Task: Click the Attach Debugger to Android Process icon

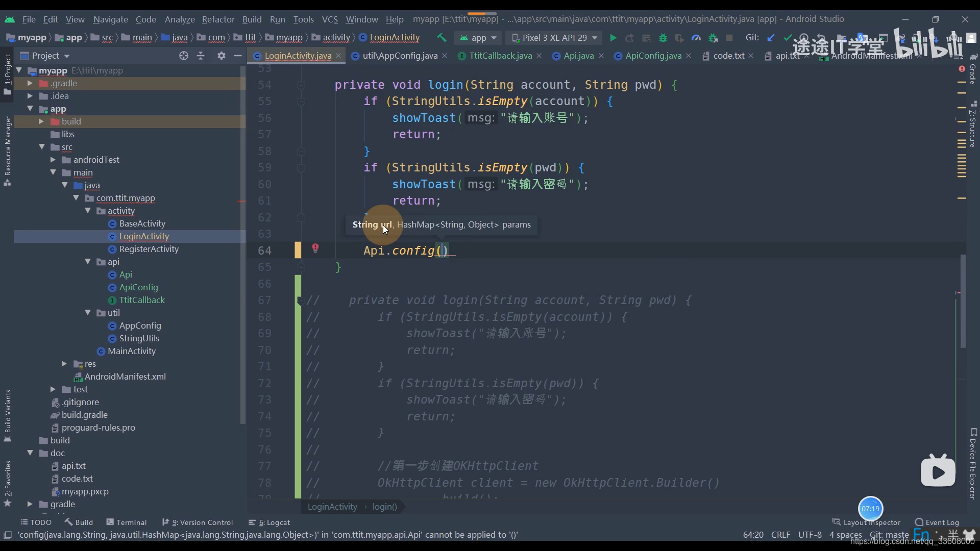Action: (x=713, y=38)
